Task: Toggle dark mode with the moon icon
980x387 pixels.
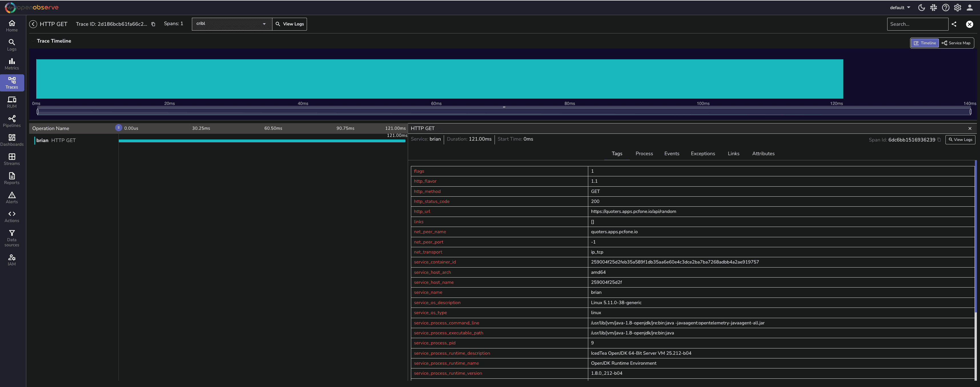Action: click(x=921, y=8)
